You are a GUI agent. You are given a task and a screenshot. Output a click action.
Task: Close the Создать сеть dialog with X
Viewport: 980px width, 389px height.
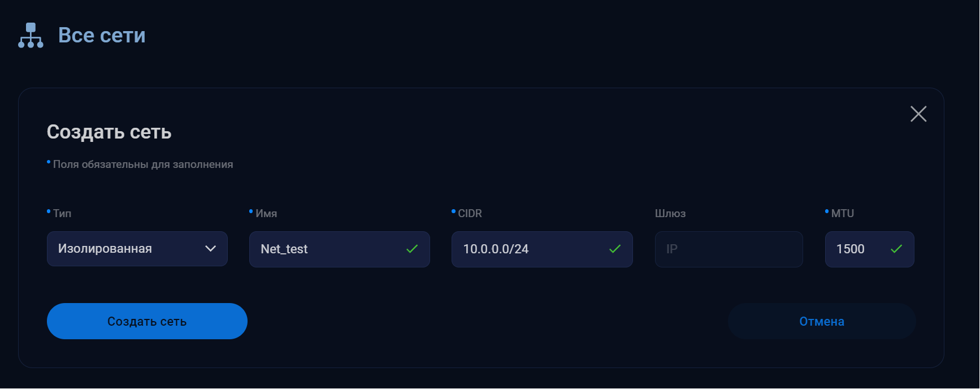pyautogui.click(x=918, y=114)
